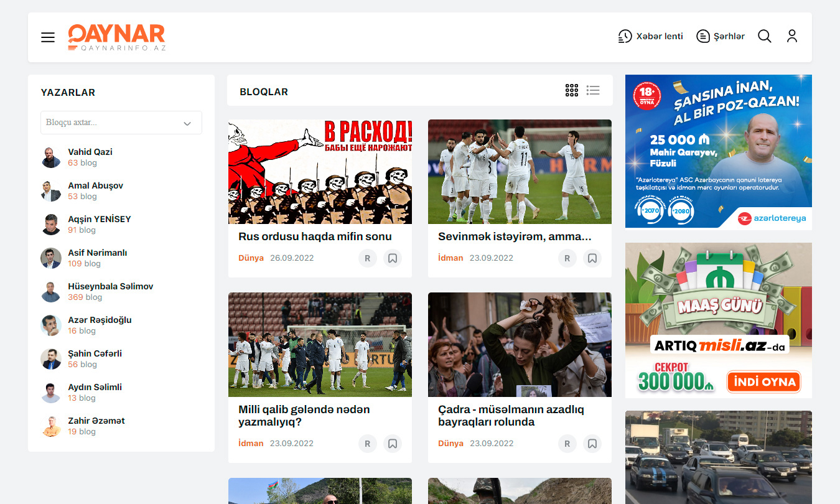
Task: Bookmark 'Rus ordusu haqda mifin sonu'
Action: click(x=393, y=258)
